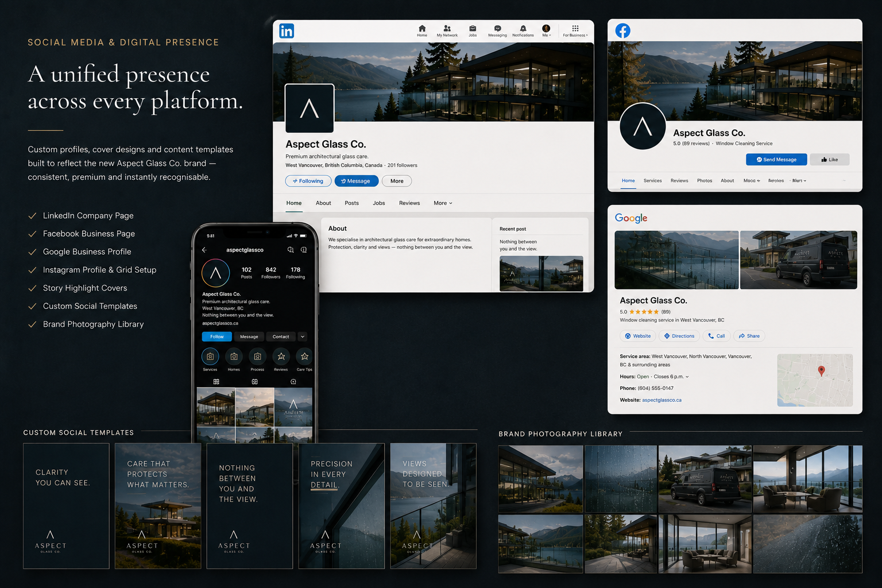Click Aspect Glass Co. logo on LinkedIn page
Viewport: 882px width, 588px height.
click(310, 109)
